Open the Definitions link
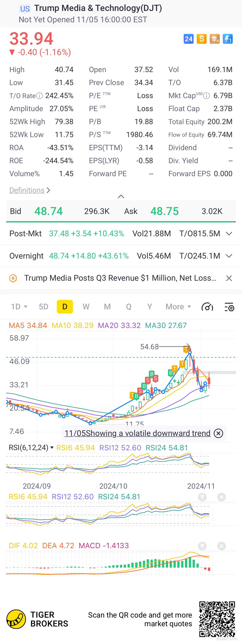 (30, 190)
